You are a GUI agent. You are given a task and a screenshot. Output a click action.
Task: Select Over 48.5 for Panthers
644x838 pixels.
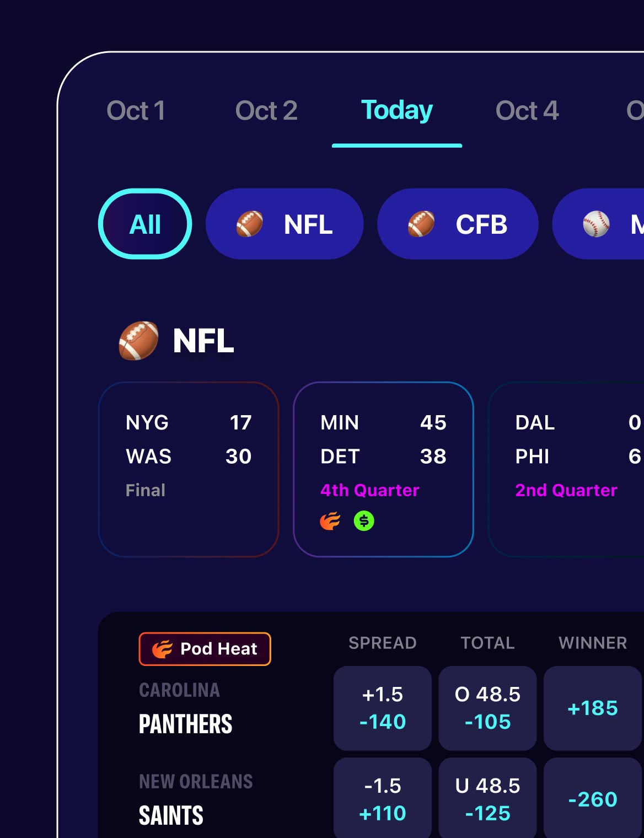click(487, 708)
